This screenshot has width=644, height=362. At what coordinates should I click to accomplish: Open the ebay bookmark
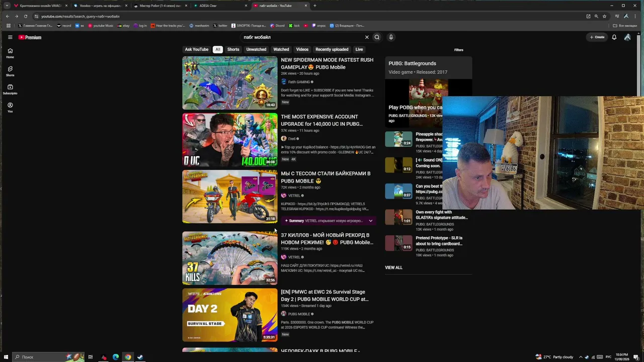coord(124,26)
